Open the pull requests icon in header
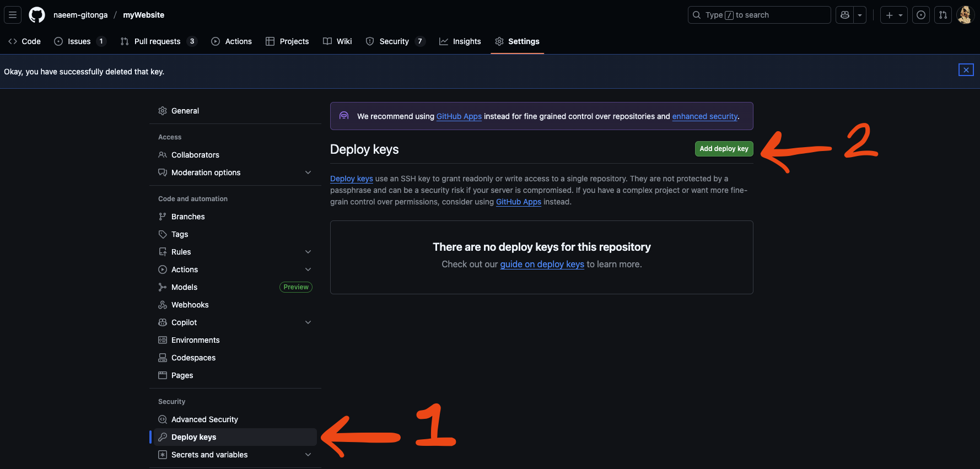 (943, 15)
